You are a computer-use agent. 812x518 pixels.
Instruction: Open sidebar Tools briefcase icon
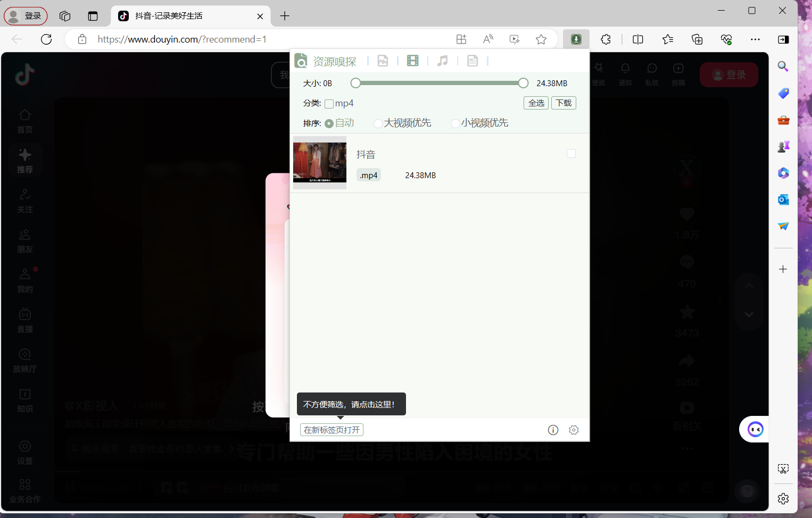coord(783,120)
